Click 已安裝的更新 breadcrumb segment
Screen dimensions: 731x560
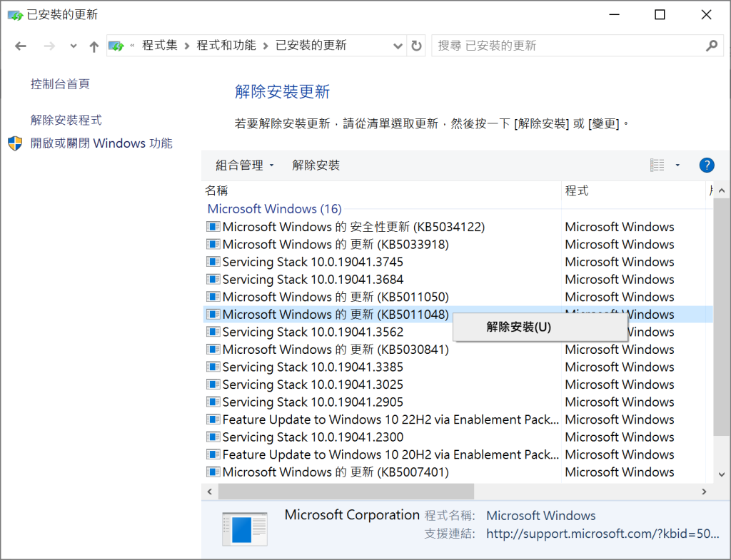point(311,45)
